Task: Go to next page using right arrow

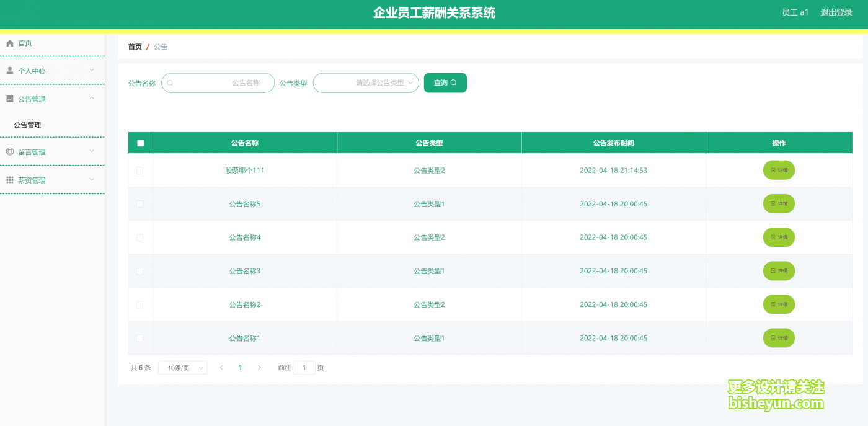Action: 259,368
